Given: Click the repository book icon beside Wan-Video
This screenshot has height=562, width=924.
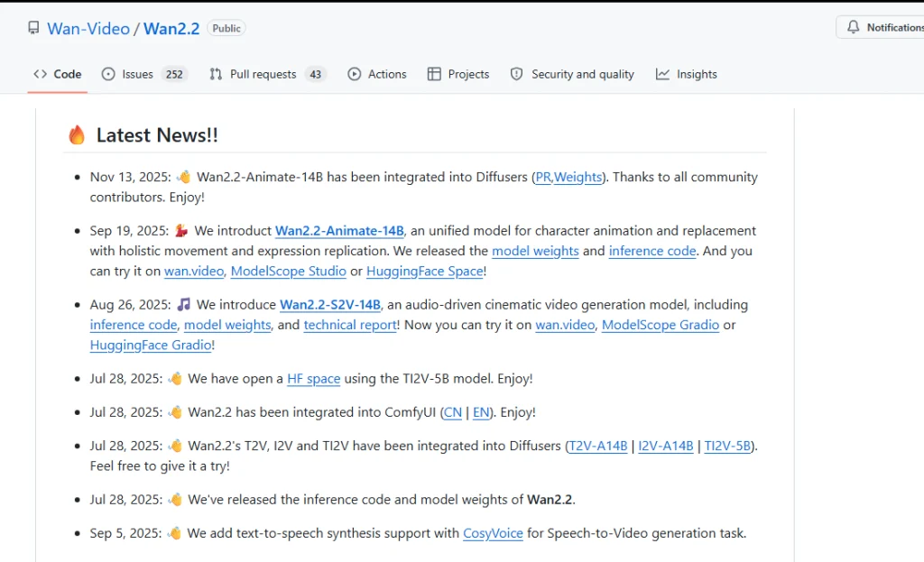Looking at the screenshot, I should [x=33, y=28].
